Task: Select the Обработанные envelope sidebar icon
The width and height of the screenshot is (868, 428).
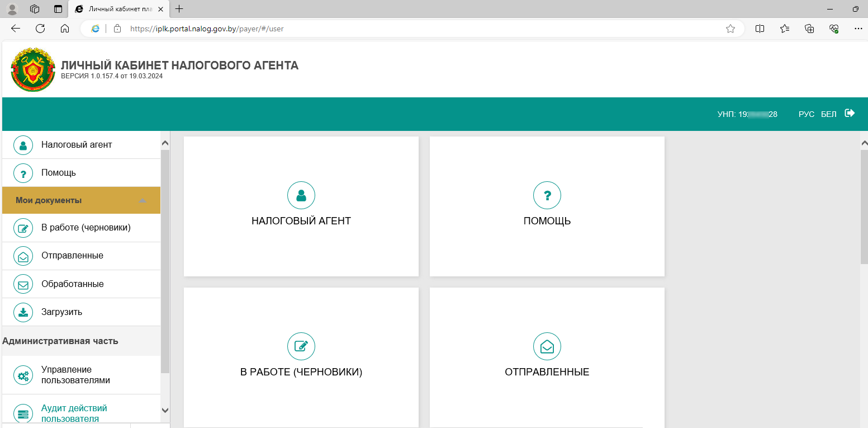Action: pos(23,284)
